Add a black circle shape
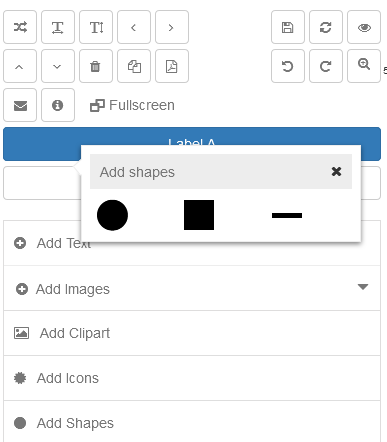 point(112,215)
